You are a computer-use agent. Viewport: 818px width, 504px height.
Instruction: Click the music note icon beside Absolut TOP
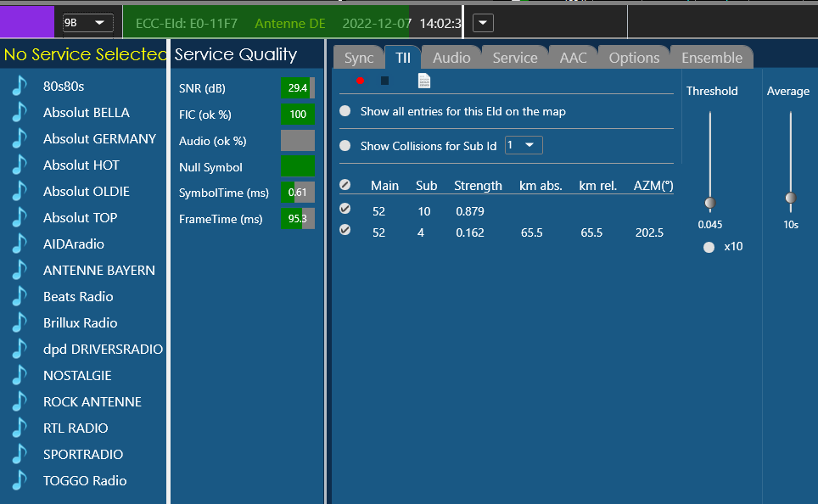pos(20,217)
